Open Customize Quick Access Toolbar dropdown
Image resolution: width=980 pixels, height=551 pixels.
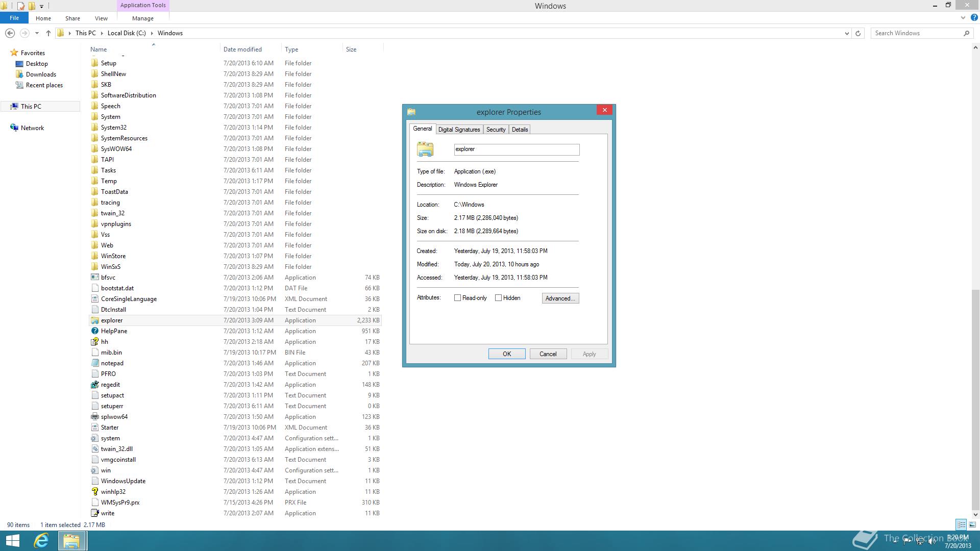41,6
